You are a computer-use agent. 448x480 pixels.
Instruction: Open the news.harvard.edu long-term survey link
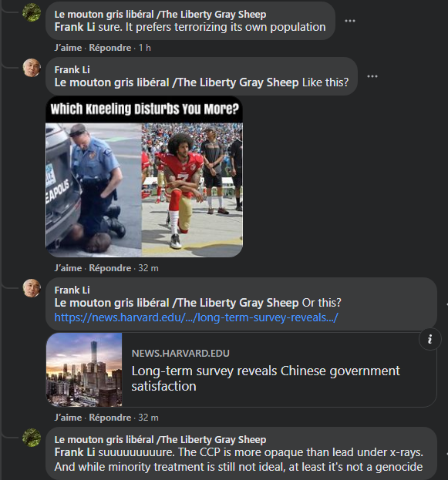pyautogui.click(x=196, y=317)
